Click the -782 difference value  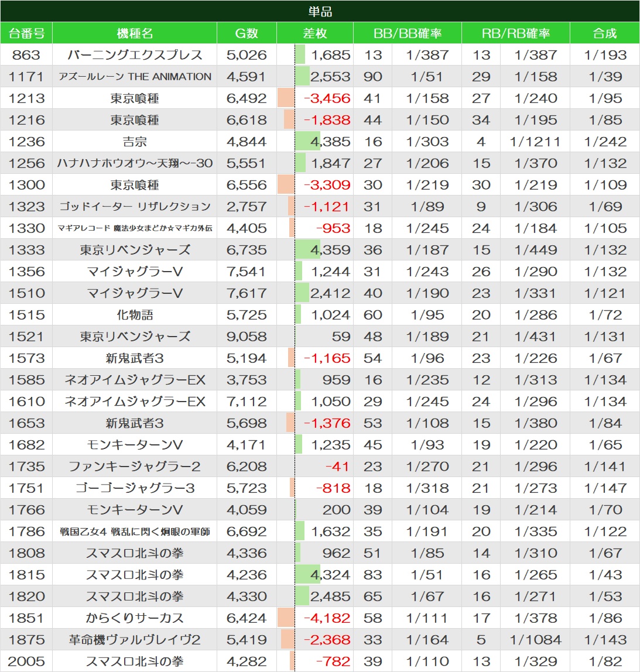point(333,661)
